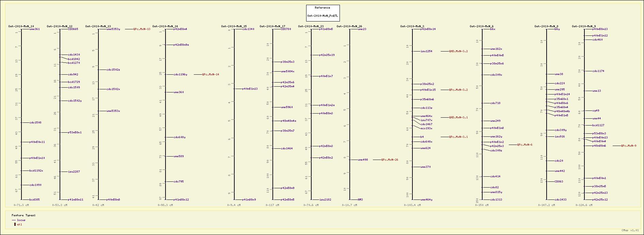Select the umn361 locus marker

34,29
